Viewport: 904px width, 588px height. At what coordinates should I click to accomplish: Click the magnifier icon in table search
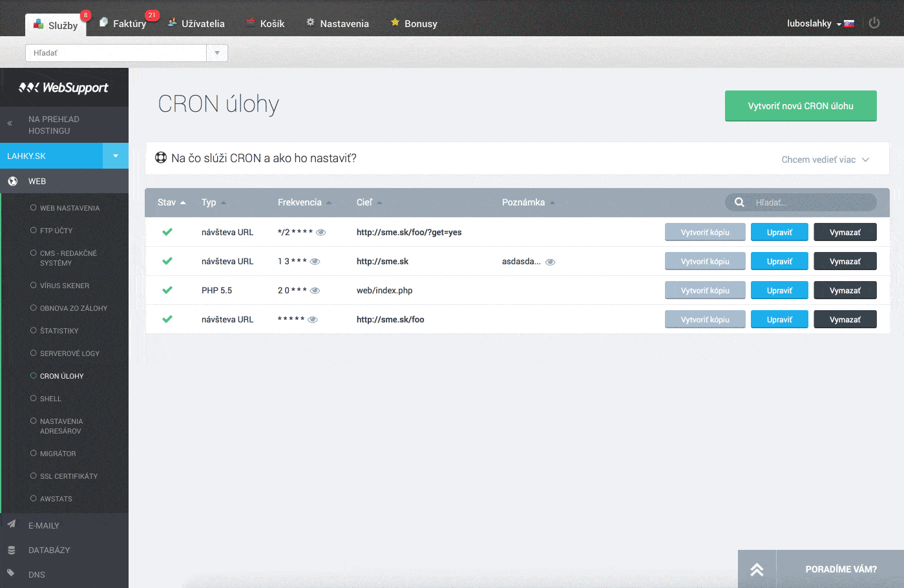click(739, 202)
